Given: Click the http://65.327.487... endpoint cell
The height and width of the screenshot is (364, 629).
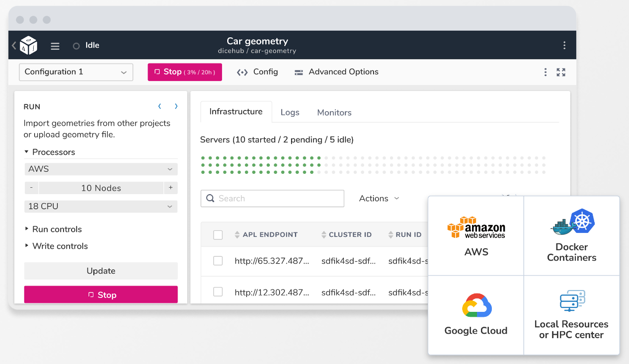Looking at the screenshot, I should (272, 261).
